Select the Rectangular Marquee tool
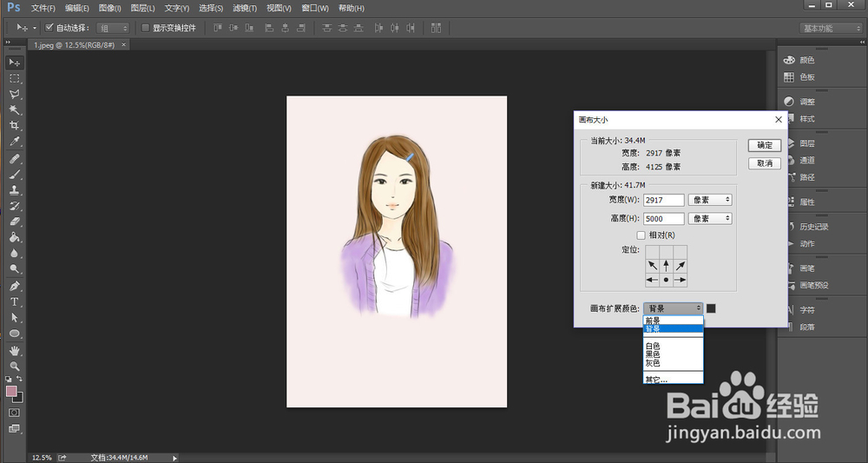Image resolution: width=868 pixels, height=463 pixels. pos(15,78)
